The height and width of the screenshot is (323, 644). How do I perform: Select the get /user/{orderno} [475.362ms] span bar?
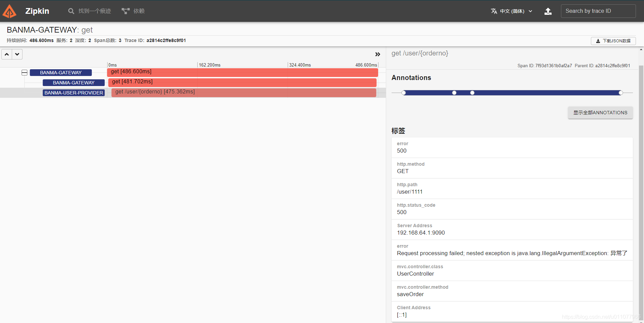click(244, 92)
